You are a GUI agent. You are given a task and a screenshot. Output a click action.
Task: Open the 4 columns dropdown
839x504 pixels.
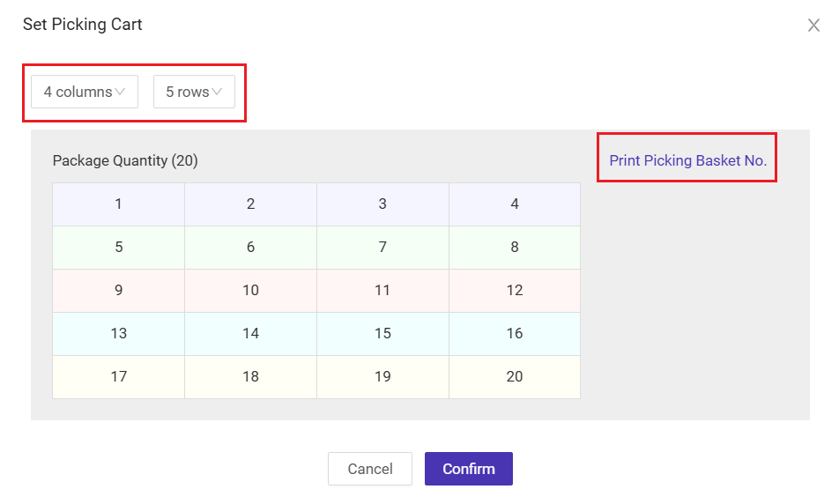[85, 92]
